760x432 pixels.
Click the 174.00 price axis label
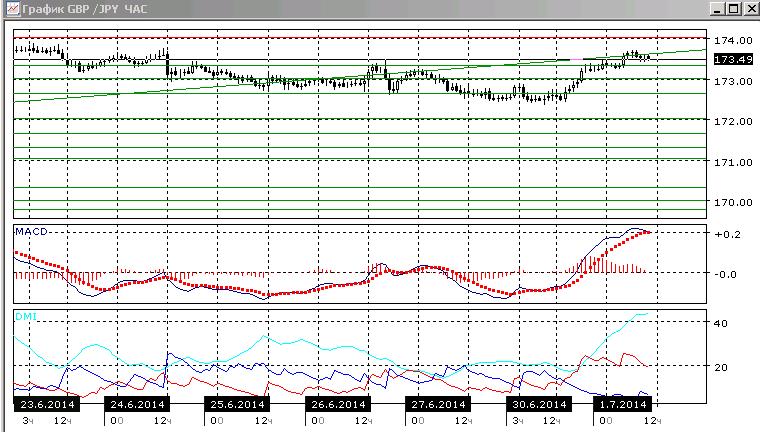coord(733,41)
